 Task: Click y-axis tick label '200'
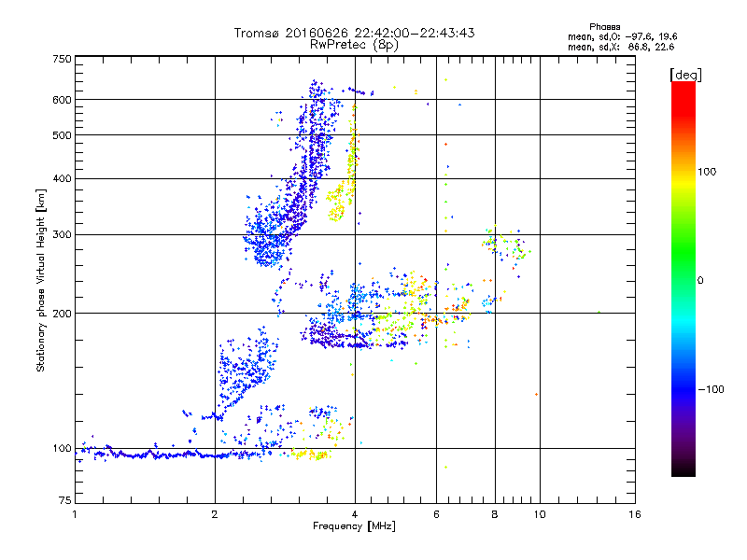click(62, 314)
